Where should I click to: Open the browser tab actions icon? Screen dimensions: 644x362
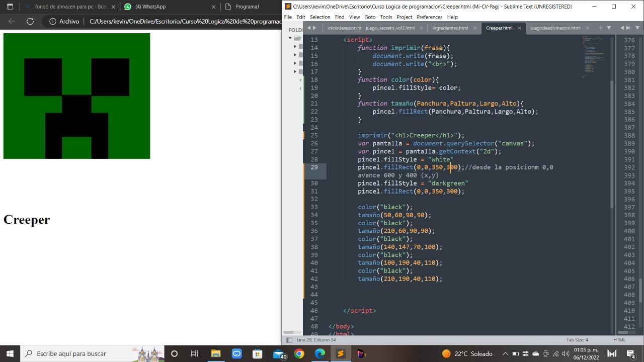pyautogui.click(x=10, y=7)
